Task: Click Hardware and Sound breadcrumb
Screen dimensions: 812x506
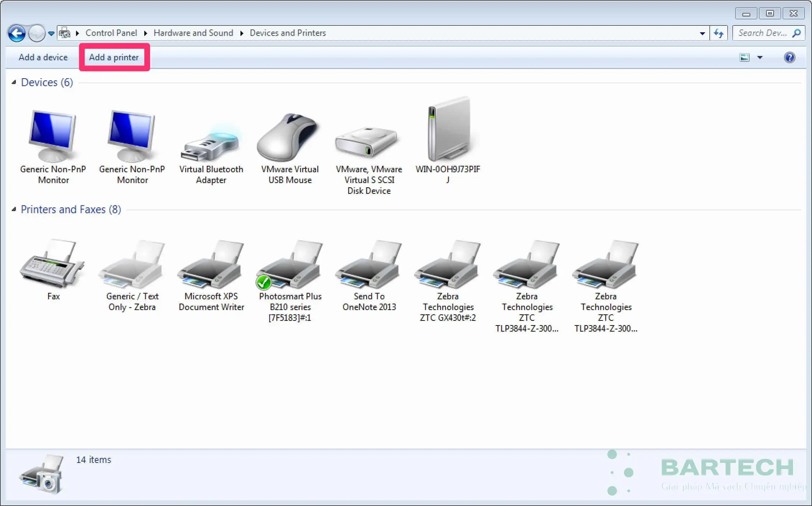Action: pyautogui.click(x=193, y=33)
